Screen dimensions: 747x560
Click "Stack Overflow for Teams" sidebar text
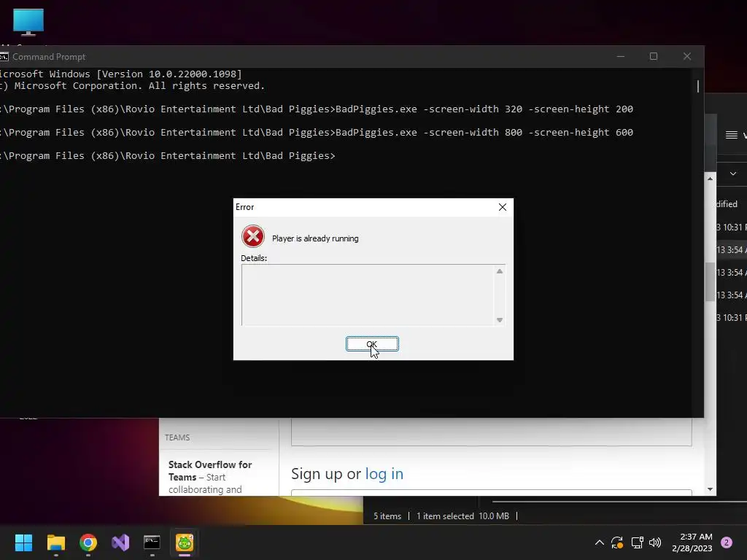(210, 470)
